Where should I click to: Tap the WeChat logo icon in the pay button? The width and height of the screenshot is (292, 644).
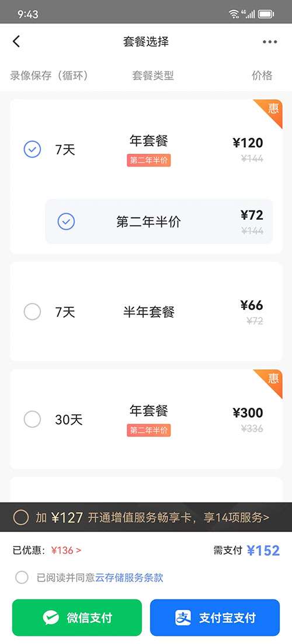tap(51, 617)
